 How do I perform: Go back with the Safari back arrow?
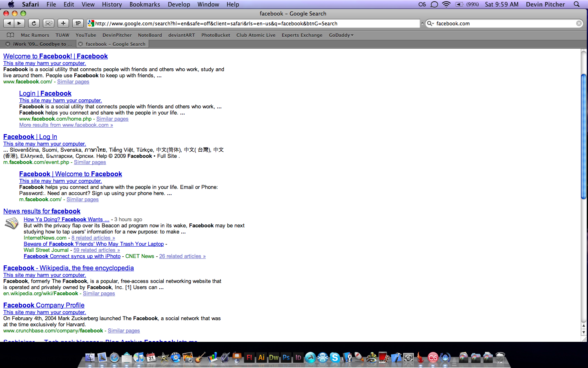(x=9, y=23)
